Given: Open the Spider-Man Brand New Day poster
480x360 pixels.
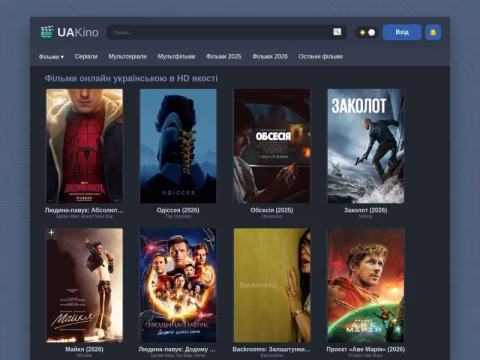Looking at the screenshot, I should point(84,146).
